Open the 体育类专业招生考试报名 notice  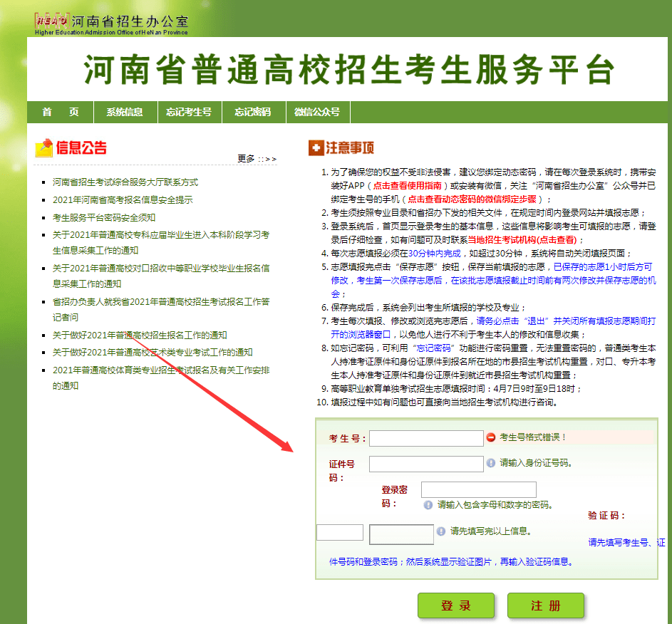(161, 378)
